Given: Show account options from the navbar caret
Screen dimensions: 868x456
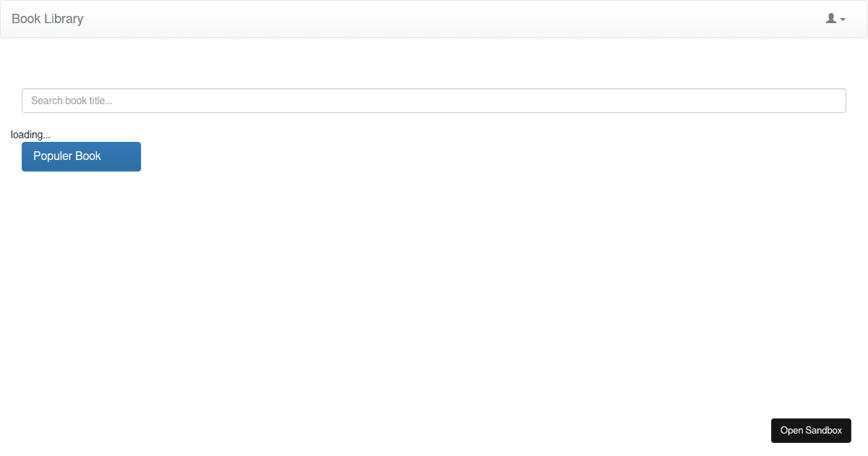Looking at the screenshot, I should [843, 20].
